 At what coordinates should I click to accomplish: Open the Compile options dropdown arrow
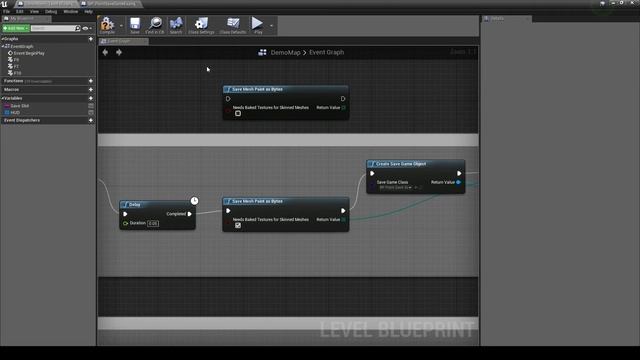[121, 26]
